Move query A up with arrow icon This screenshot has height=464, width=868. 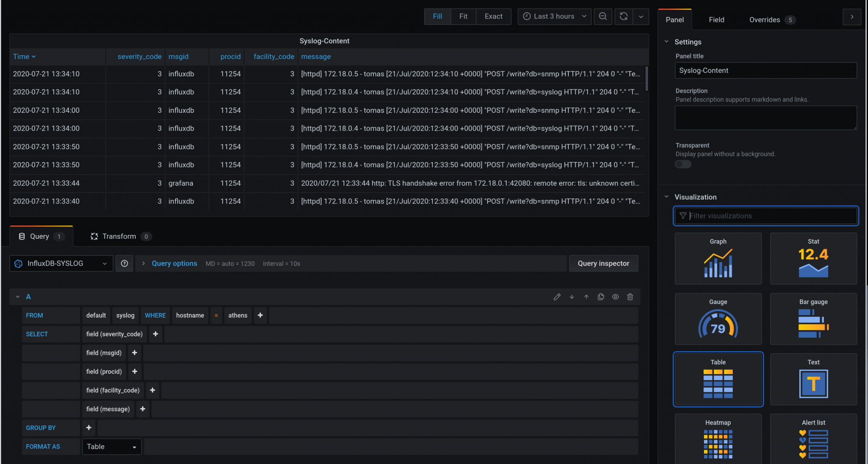coord(586,296)
